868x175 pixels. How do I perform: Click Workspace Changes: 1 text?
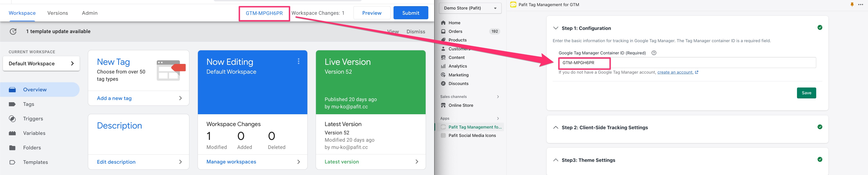tap(318, 13)
